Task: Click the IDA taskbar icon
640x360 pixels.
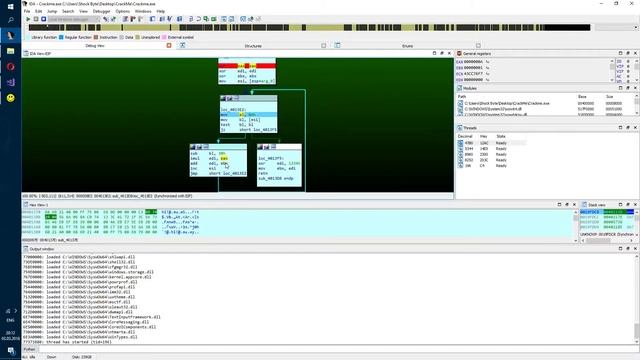Action: 11,36
